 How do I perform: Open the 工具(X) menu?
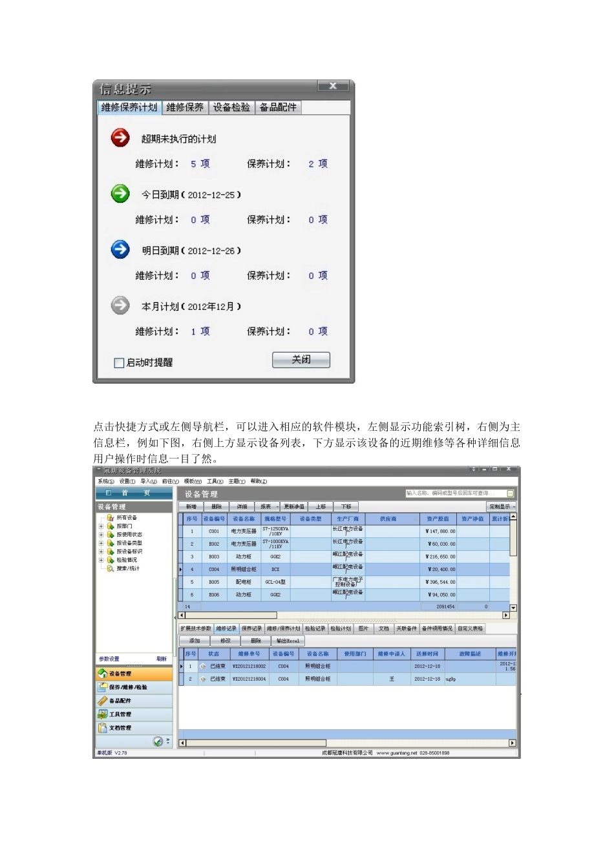(x=215, y=482)
